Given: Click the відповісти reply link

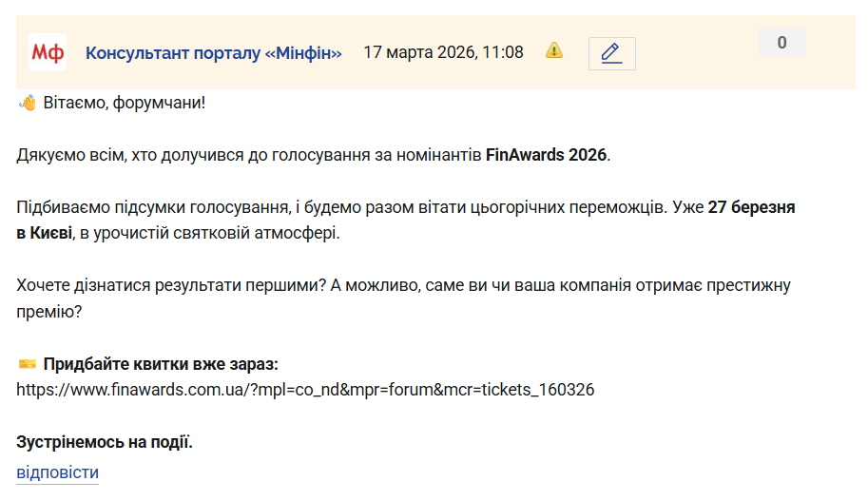Looking at the screenshot, I should [x=57, y=472].
